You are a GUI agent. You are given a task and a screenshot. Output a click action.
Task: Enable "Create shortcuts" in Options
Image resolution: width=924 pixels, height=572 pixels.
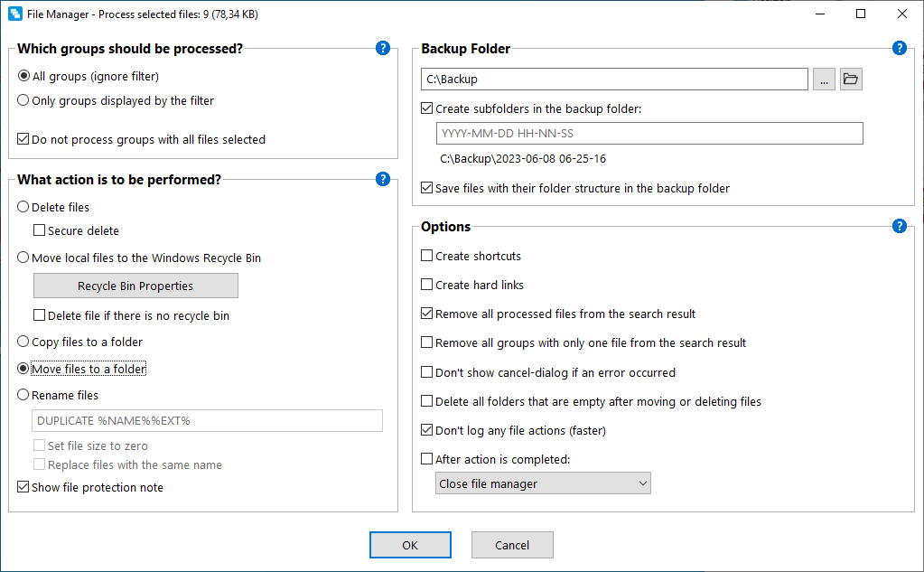click(x=425, y=256)
